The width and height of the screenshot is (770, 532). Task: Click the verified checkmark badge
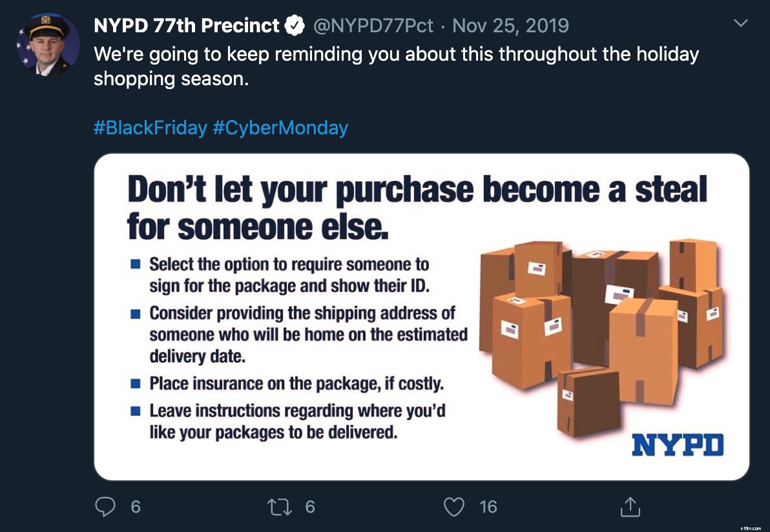pyautogui.click(x=295, y=25)
